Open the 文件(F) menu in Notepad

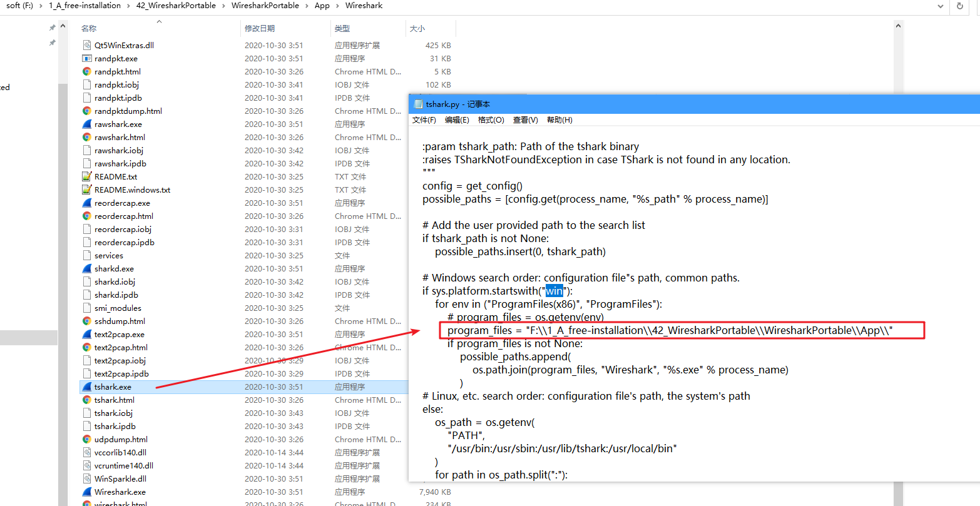[424, 120]
